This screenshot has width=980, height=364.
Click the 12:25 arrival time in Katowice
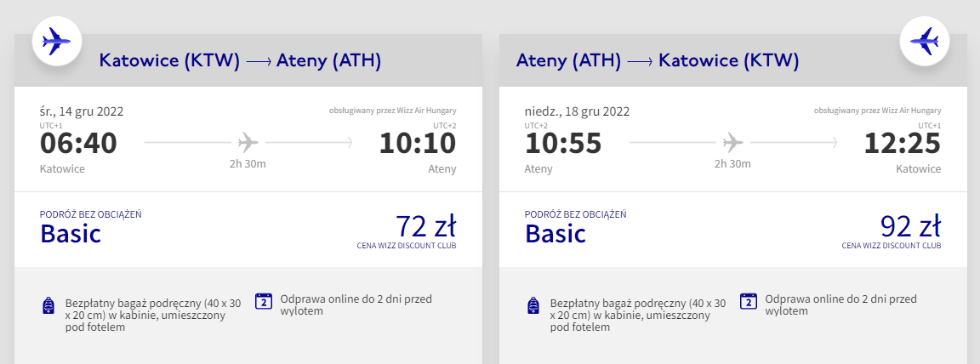903,144
